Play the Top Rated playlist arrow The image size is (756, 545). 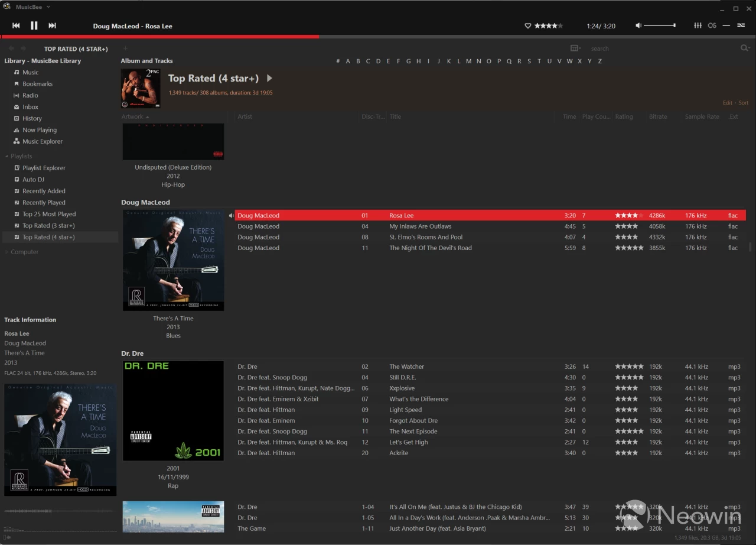click(x=270, y=78)
